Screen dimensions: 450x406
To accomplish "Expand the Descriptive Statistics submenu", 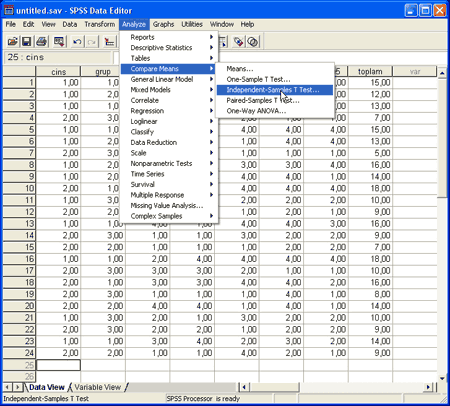I will tap(169, 48).
